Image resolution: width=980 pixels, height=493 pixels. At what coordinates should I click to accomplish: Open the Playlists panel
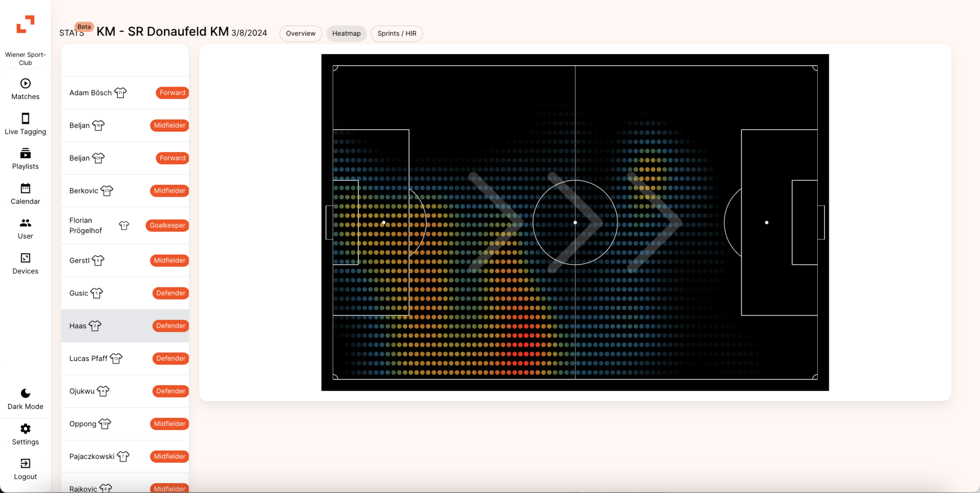(25, 159)
